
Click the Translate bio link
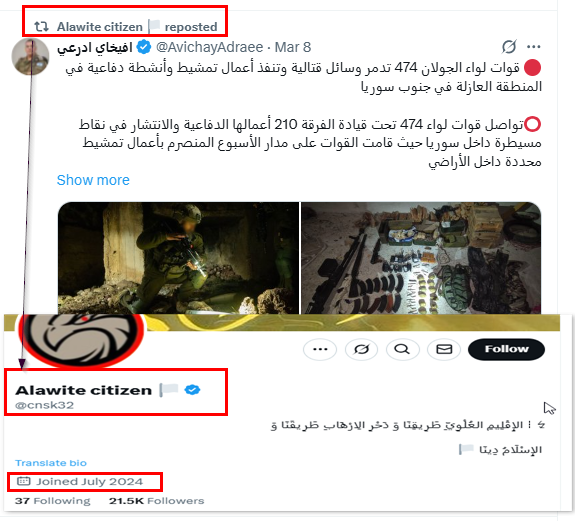51,463
